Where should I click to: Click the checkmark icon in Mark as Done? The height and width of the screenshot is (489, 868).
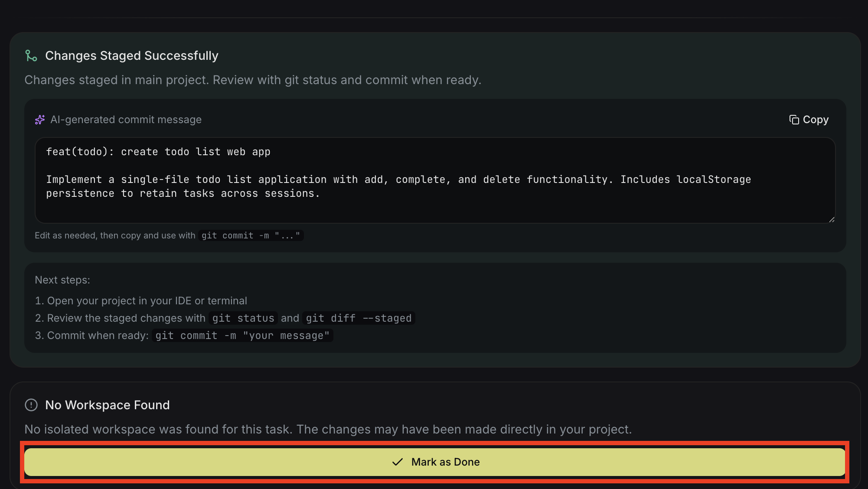(397, 462)
